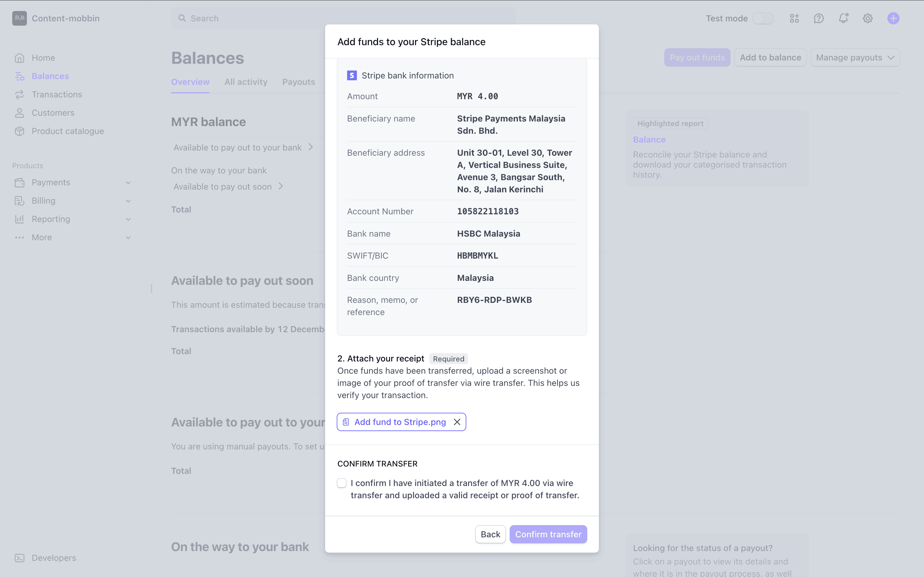Open the Manage payouts dropdown
Image resolution: width=924 pixels, height=577 pixels.
pyautogui.click(x=855, y=58)
